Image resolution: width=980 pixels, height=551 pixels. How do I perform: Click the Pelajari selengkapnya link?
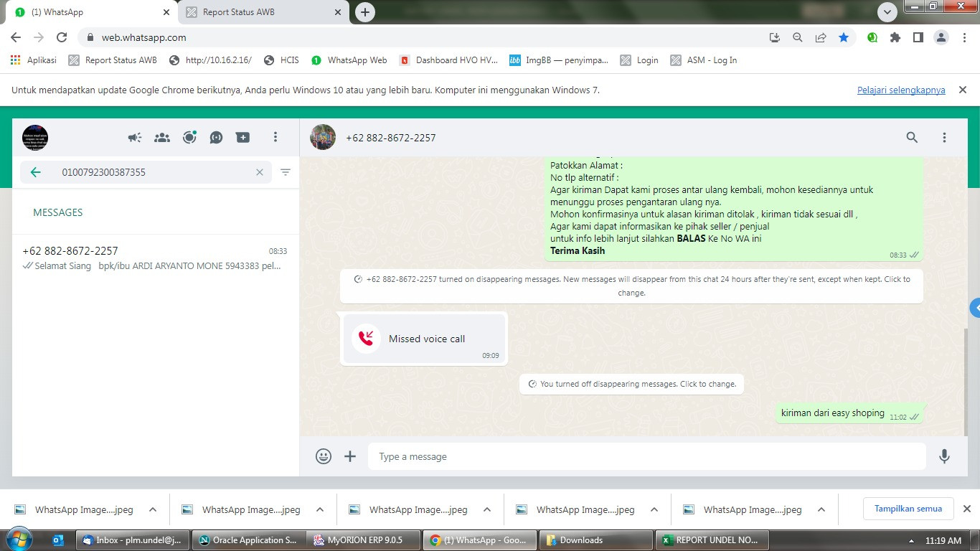901,90
